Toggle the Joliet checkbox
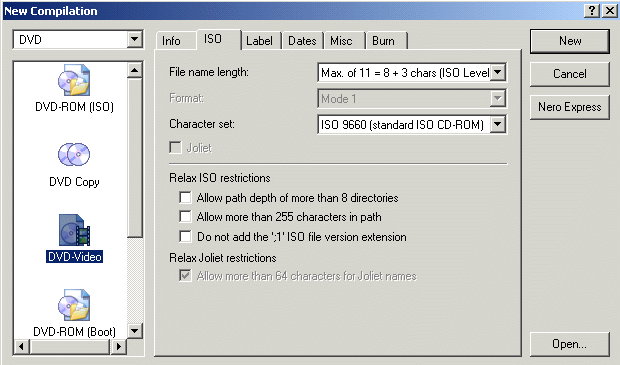Viewport: 620px width, 365px height. pyautogui.click(x=175, y=148)
